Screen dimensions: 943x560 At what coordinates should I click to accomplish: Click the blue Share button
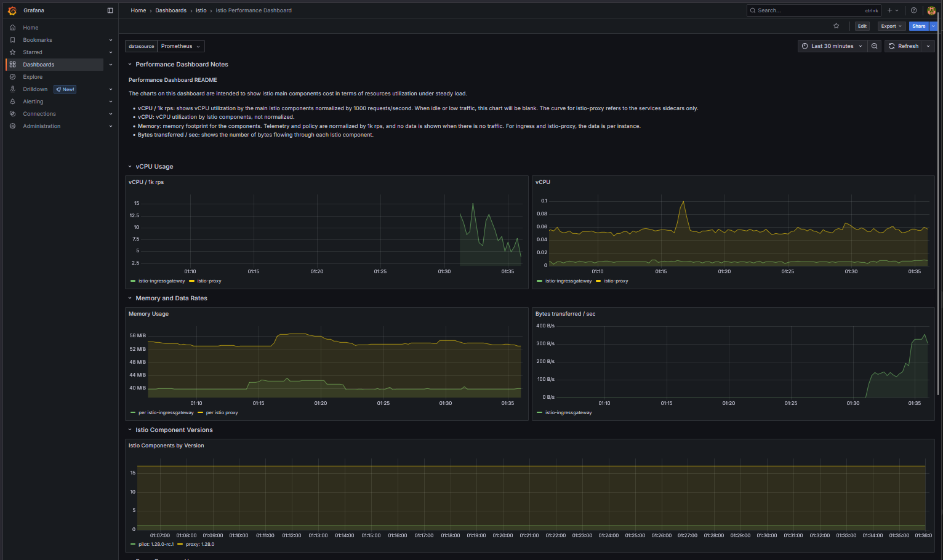(918, 26)
